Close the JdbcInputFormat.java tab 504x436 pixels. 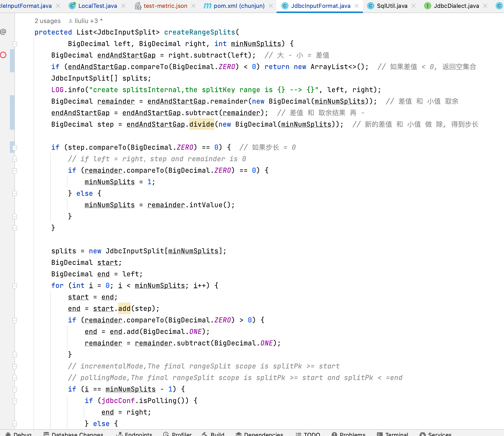357,6
